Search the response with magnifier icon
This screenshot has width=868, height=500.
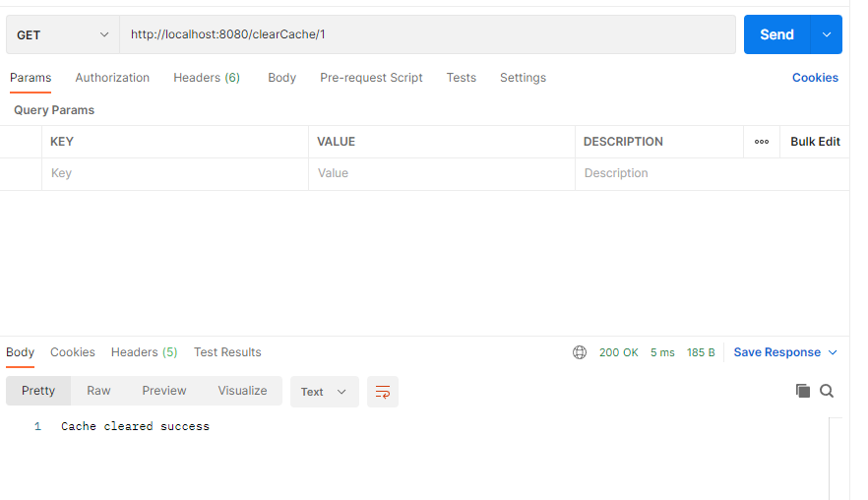pyautogui.click(x=827, y=391)
